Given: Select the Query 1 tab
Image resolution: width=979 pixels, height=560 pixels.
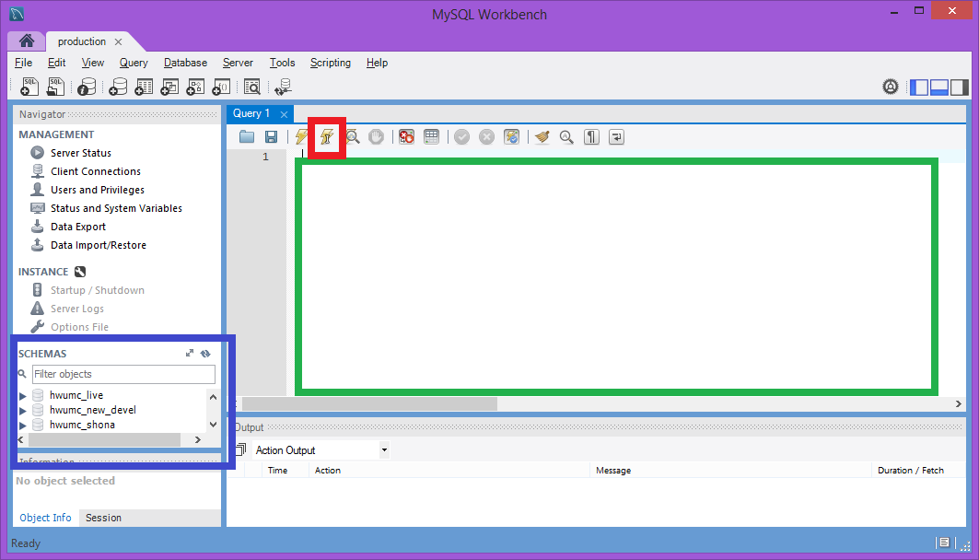Looking at the screenshot, I should [x=251, y=113].
